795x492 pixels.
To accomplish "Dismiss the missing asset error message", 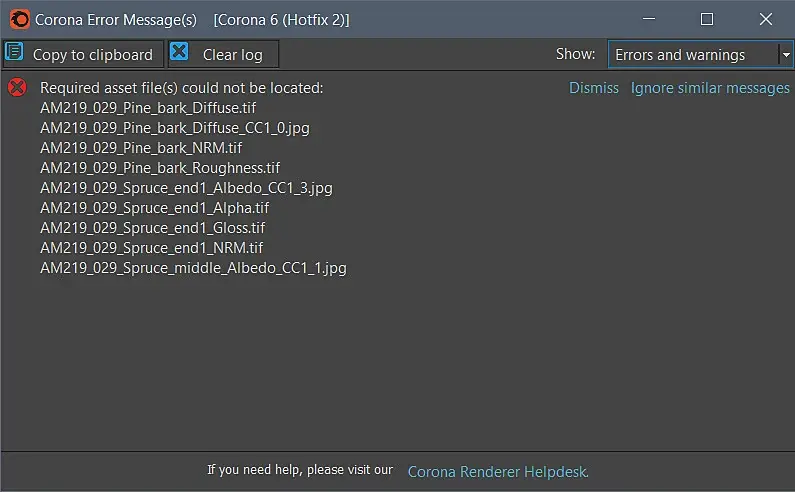I will click(x=594, y=88).
